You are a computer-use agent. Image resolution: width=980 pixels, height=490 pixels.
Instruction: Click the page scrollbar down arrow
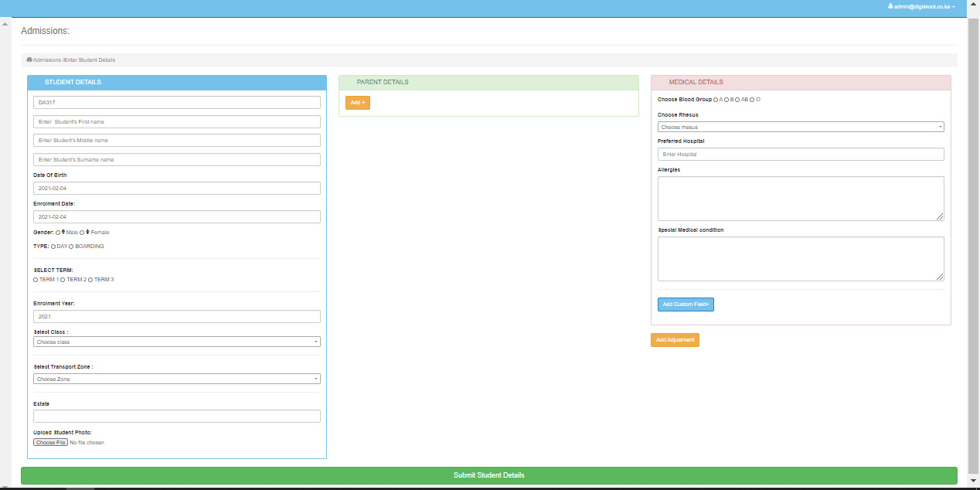pos(973,482)
